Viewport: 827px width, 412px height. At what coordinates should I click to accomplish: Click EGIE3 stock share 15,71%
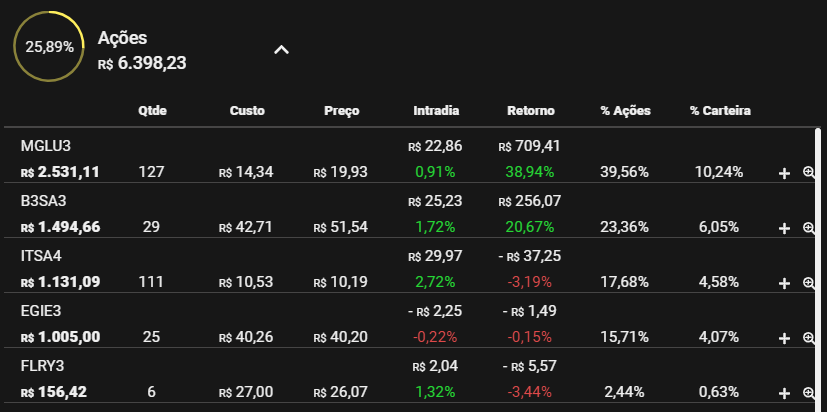click(624, 337)
